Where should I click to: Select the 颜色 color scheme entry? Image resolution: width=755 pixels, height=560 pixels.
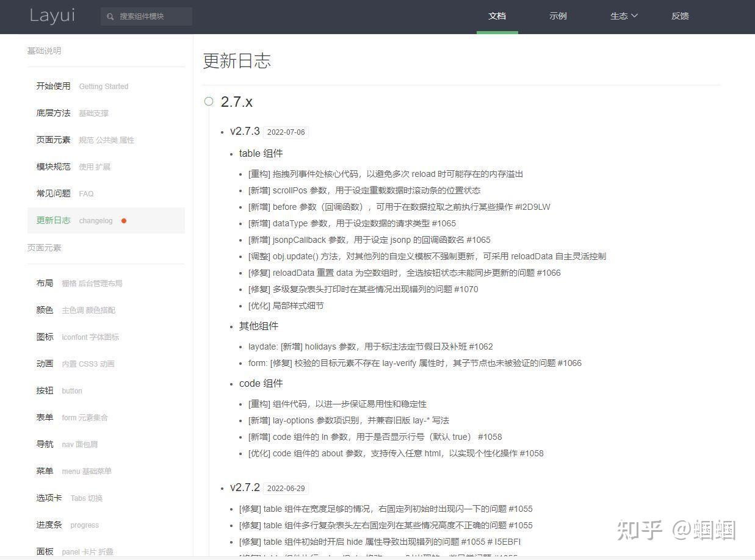pyautogui.click(x=45, y=310)
